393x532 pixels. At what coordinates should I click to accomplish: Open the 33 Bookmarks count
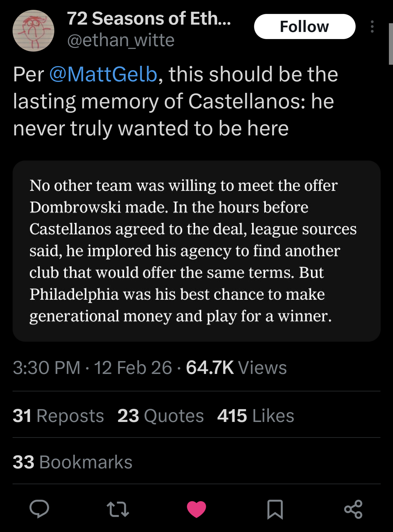72,462
